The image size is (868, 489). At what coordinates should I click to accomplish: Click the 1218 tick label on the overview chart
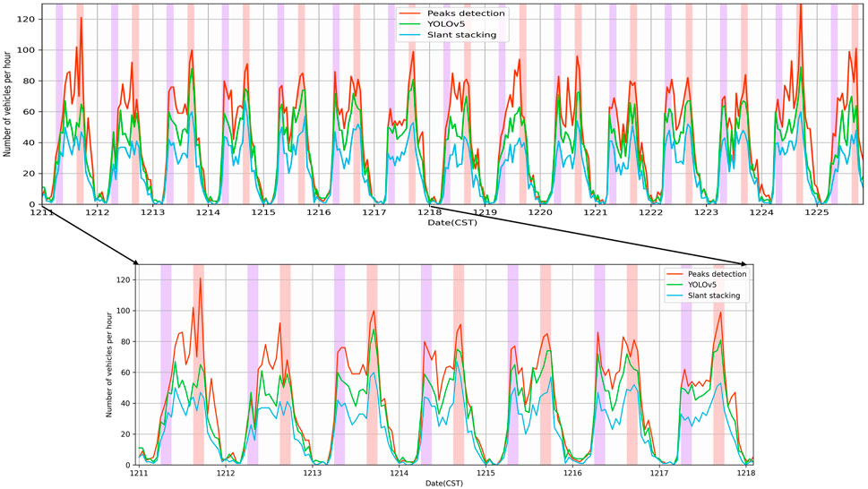point(429,212)
